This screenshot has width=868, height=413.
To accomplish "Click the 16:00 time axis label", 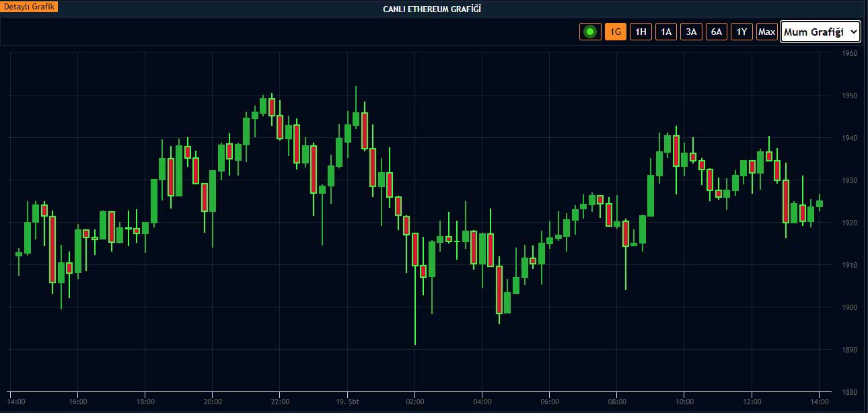I will click(x=78, y=402).
